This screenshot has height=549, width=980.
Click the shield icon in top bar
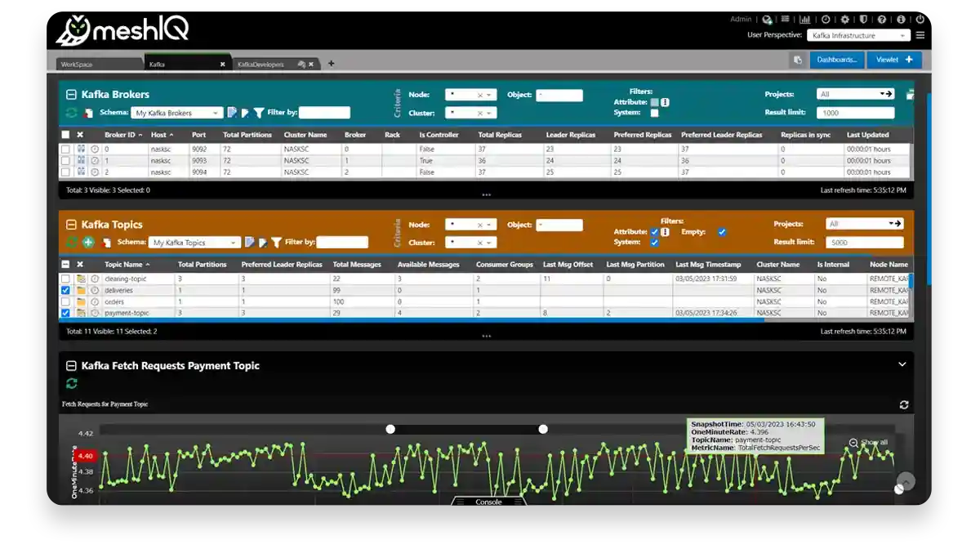tap(864, 19)
